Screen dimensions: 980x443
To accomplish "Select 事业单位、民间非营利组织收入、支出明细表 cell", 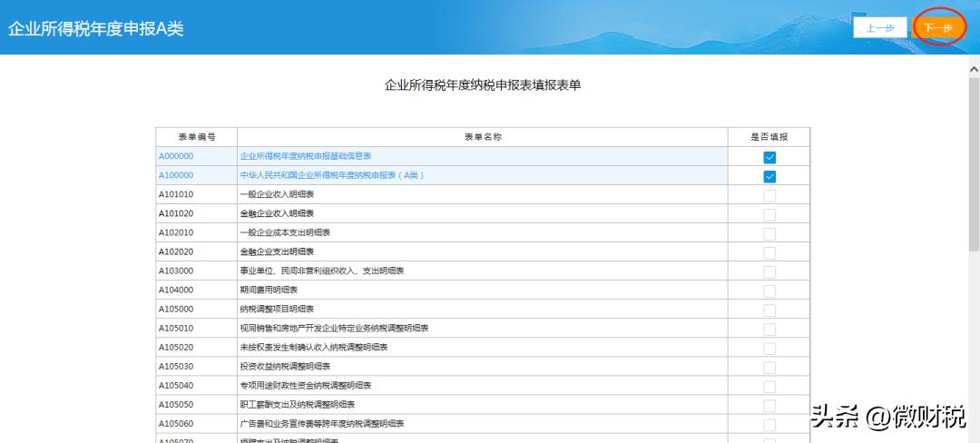I will (483, 271).
